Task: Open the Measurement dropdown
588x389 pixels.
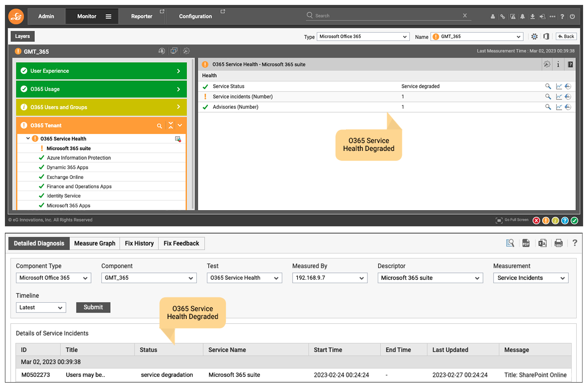Action: [x=531, y=278]
